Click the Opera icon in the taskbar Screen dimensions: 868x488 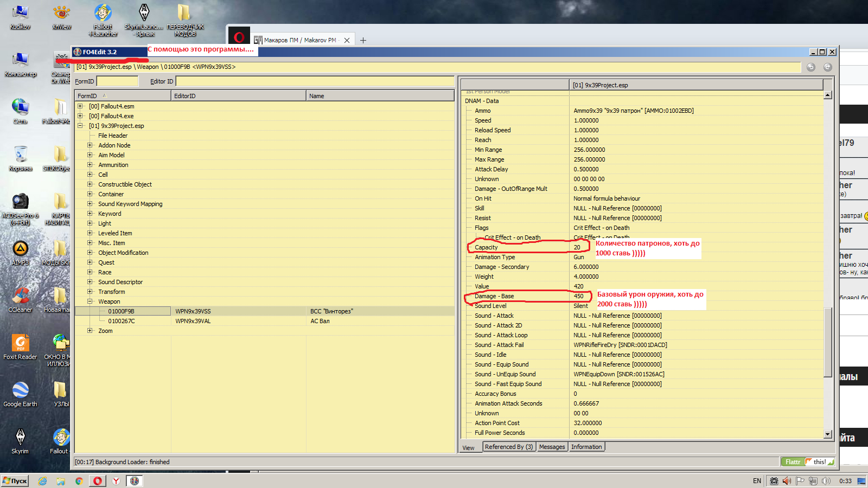pos(98,481)
